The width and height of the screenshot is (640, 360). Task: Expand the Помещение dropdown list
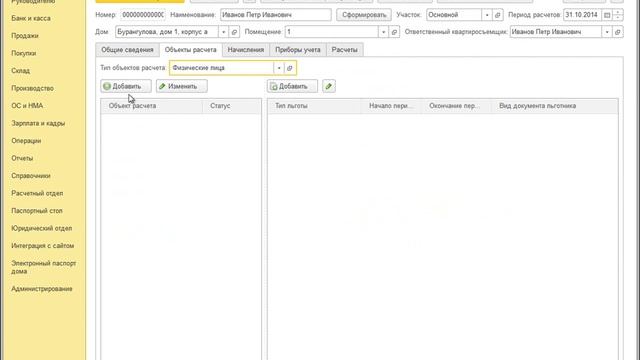point(384,32)
